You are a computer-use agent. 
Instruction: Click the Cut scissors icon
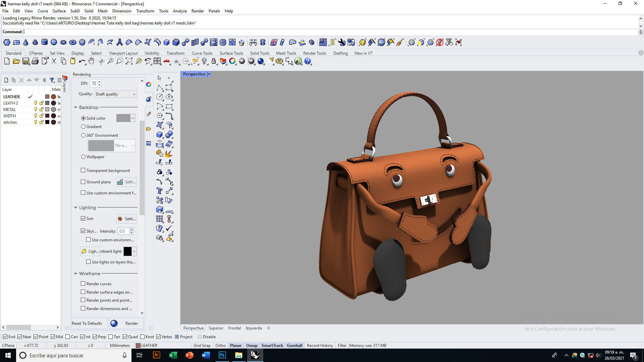pyautogui.click(x=54, y=61)
